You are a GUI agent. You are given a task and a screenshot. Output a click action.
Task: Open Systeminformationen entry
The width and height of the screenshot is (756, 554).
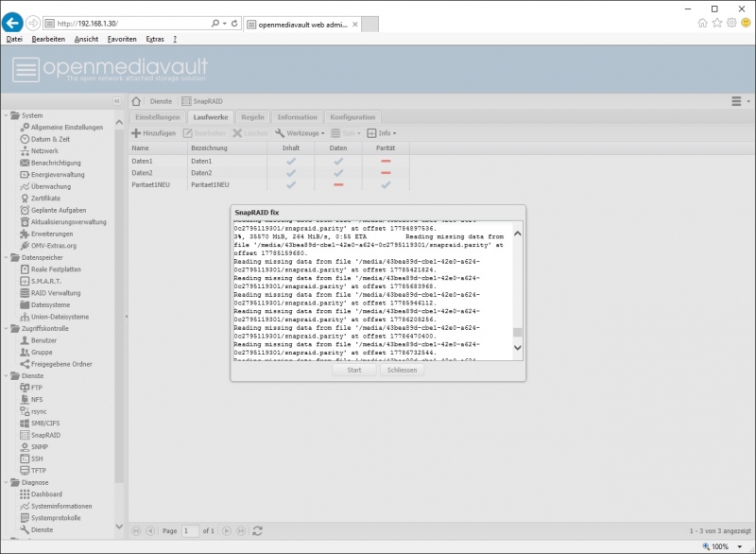pyautogui.click(x=56, y=507)
